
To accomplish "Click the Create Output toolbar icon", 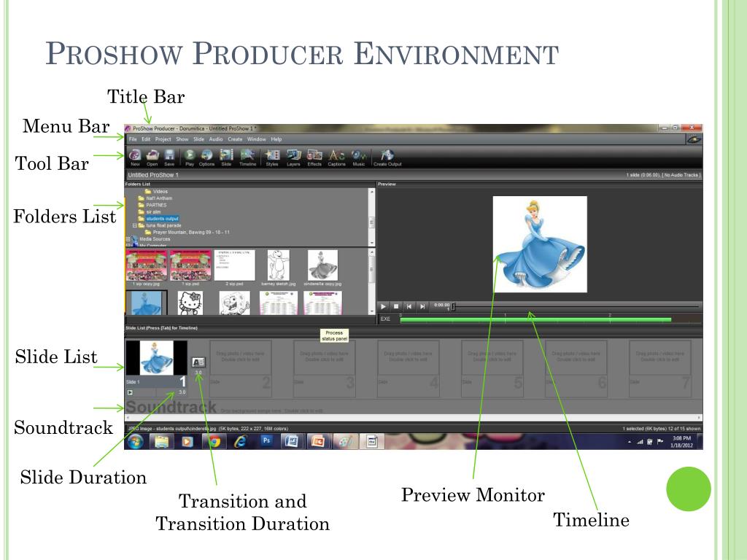I will (387, 156).
